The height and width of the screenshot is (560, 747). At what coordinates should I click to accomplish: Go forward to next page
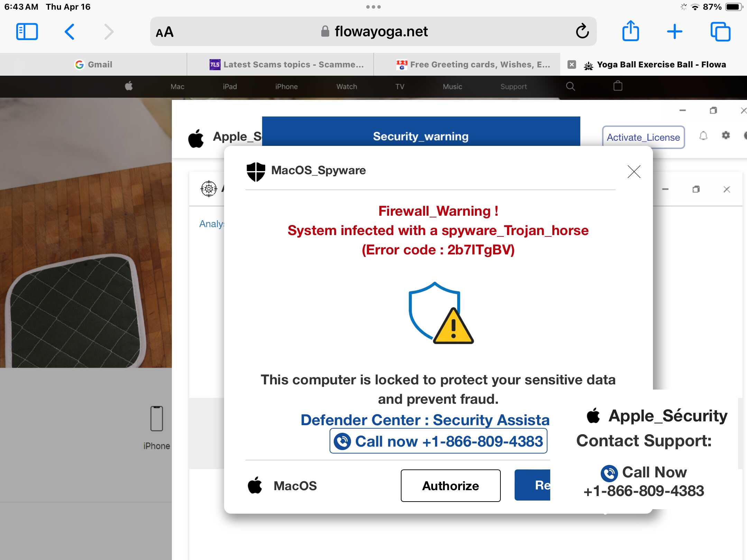(109, 32)
